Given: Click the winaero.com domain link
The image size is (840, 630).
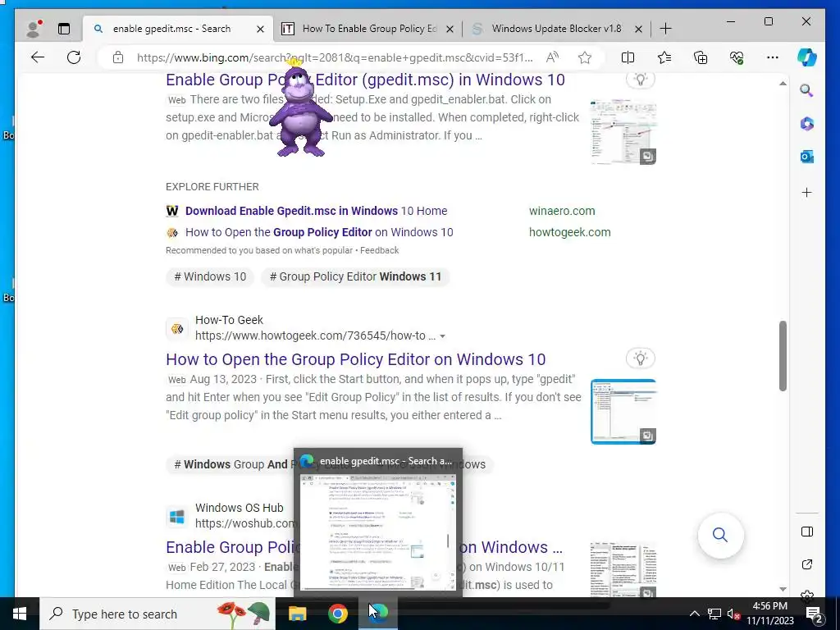Looking at the screenshot, I should tap(562, 211).
